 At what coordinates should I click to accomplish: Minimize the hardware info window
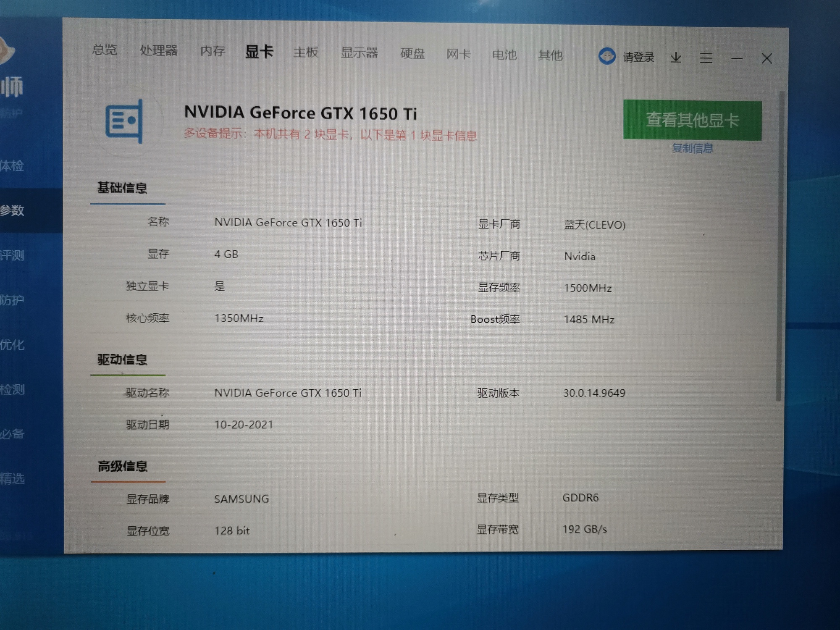click(x=737, y=58)
